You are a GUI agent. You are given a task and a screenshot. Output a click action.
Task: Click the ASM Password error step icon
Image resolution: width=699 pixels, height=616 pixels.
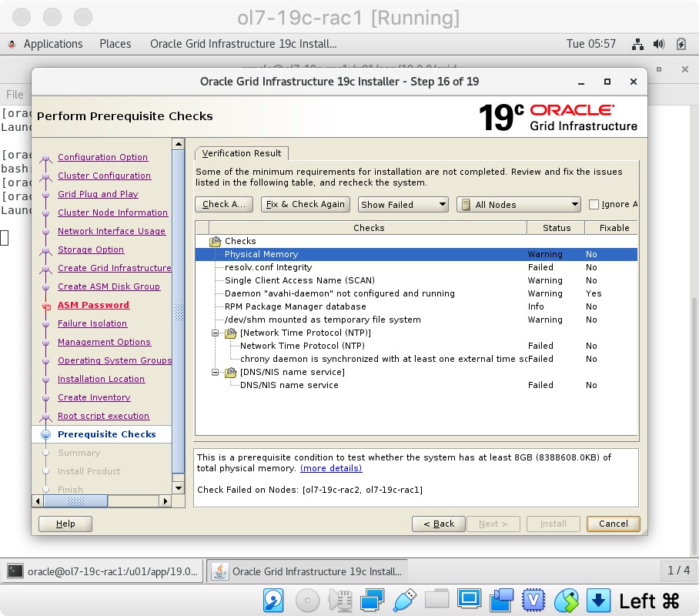(x=46, y=306)
